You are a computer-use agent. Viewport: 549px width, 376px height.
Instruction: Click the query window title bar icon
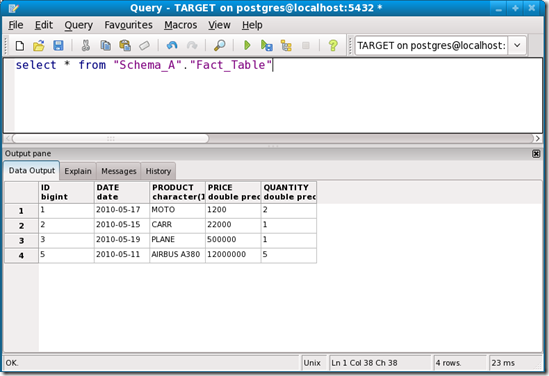(13, 8)
